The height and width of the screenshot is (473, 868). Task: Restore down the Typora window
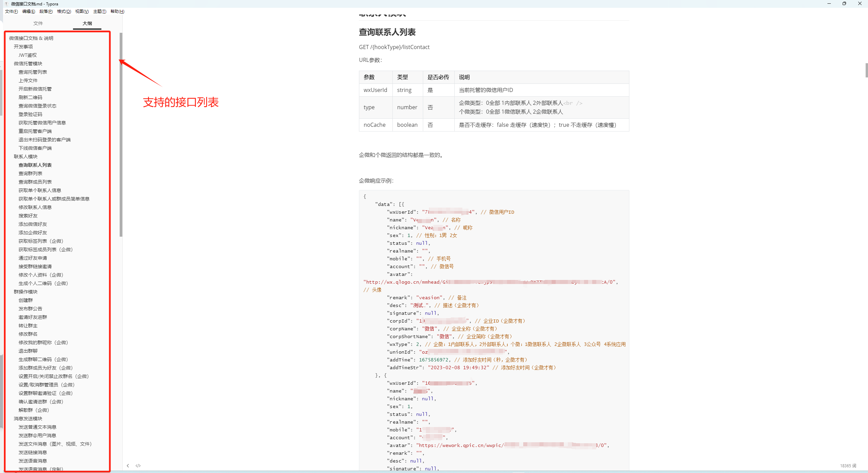(x=844, y=4)
